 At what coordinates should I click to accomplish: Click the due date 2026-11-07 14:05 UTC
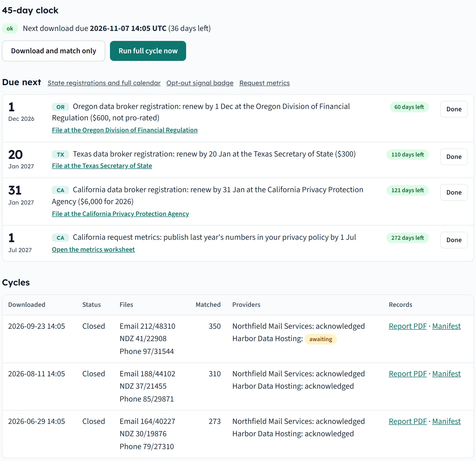pyautogui.click(x=128, y=28)
